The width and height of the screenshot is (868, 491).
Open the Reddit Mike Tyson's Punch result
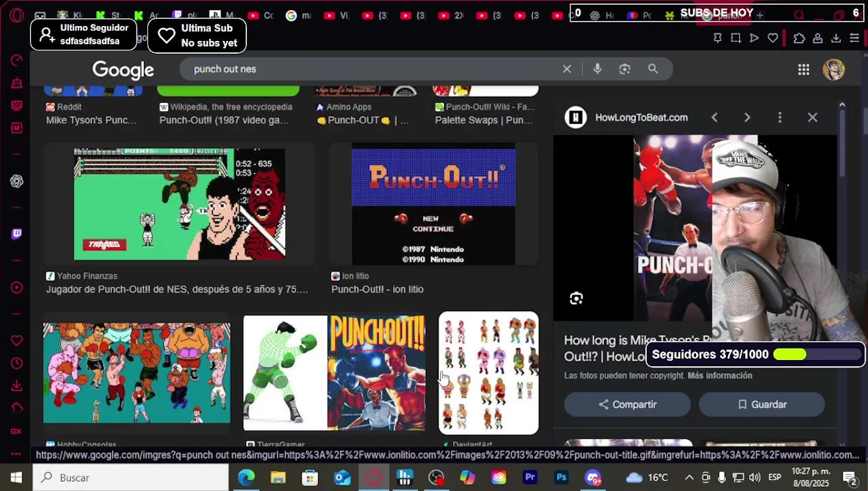point(91,120)
